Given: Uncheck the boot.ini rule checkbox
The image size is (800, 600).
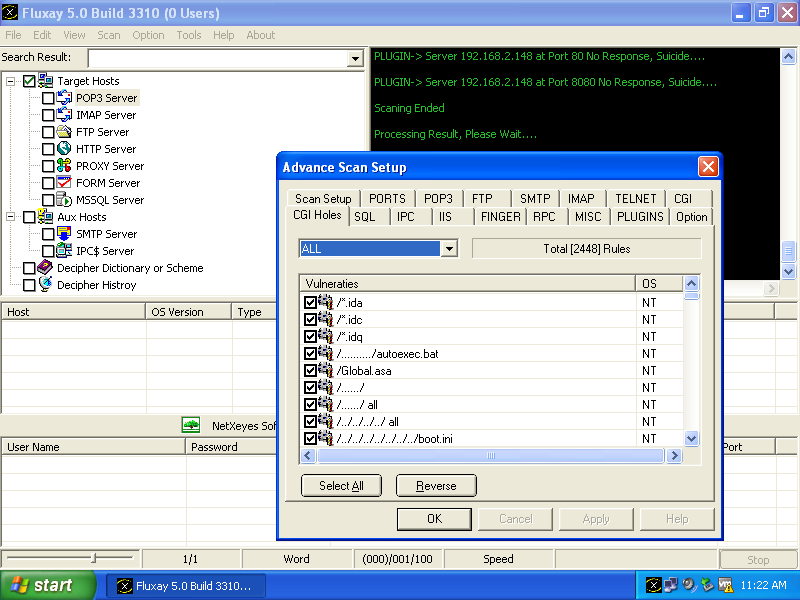Looking at the screenshot, I should pos(310,438).
